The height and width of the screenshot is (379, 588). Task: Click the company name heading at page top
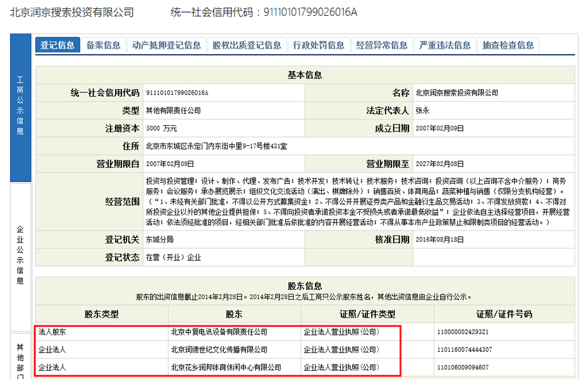72,12
